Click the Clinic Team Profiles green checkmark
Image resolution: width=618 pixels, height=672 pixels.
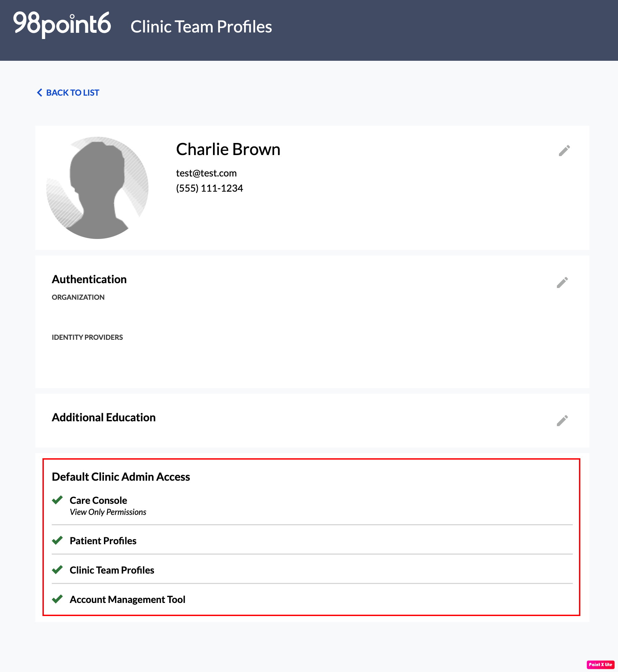pos(57,570)
